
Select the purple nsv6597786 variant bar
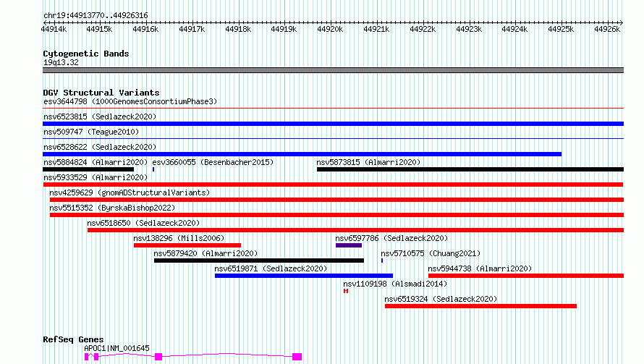pyautogui.click(x=349, y=245)
